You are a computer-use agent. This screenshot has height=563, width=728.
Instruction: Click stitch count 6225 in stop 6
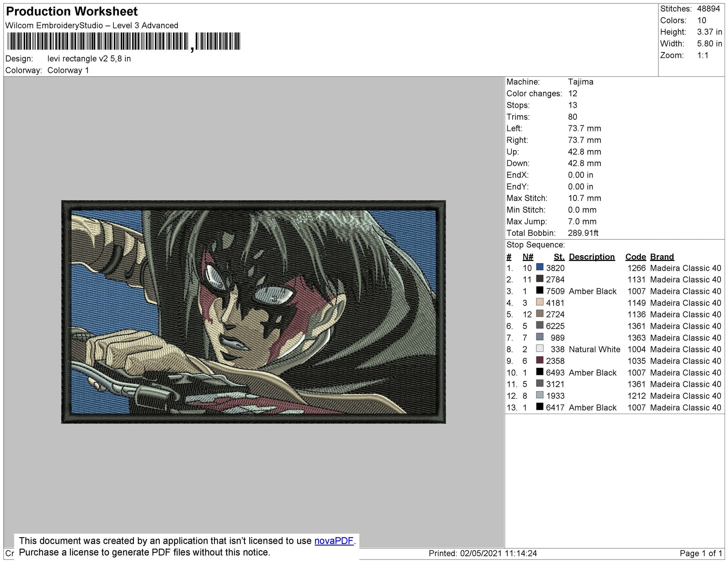pos(555,326)
